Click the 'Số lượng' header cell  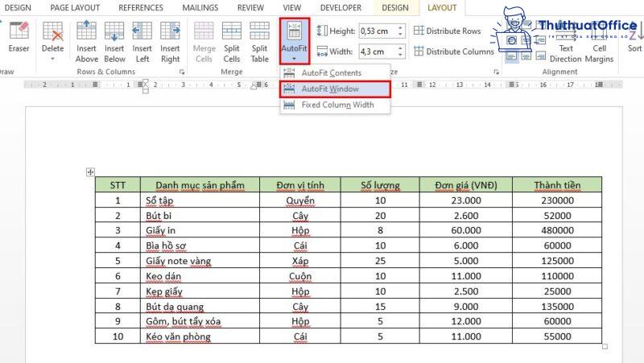point(380,185)
